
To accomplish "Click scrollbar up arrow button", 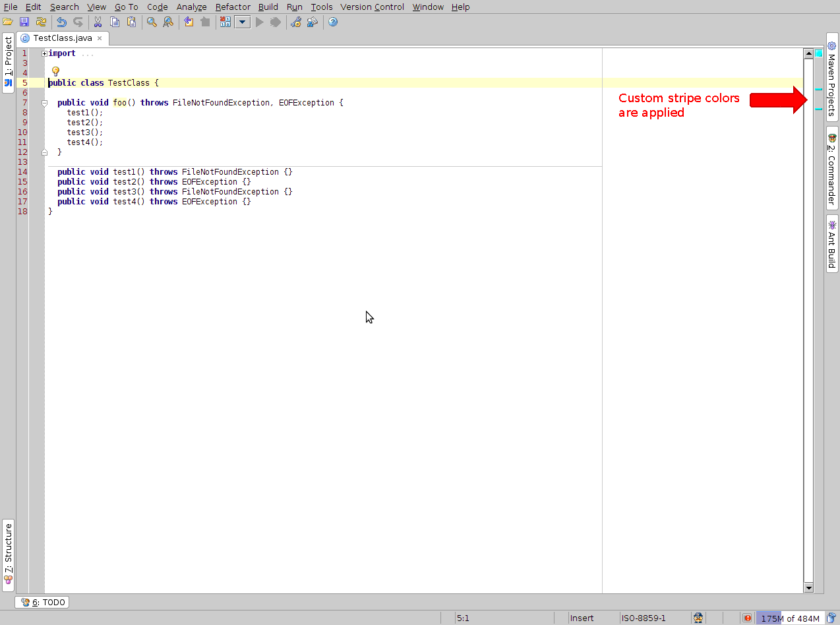I will (x=808, y=53).
